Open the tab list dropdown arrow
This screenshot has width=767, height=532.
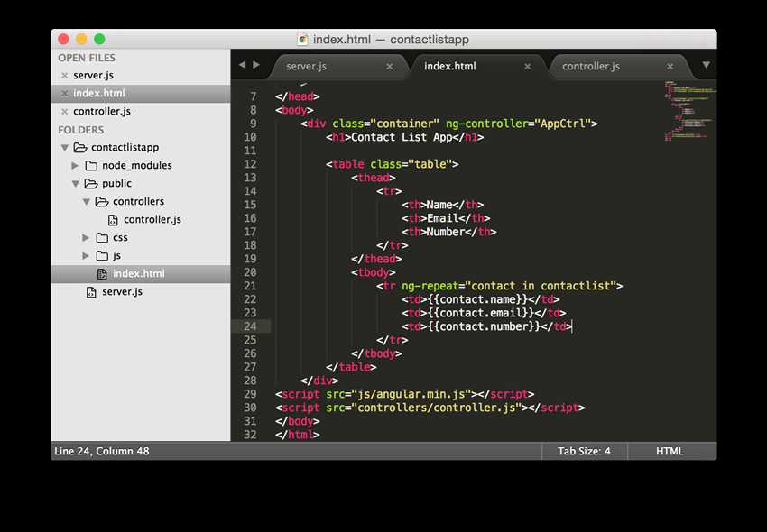point(706,65)
